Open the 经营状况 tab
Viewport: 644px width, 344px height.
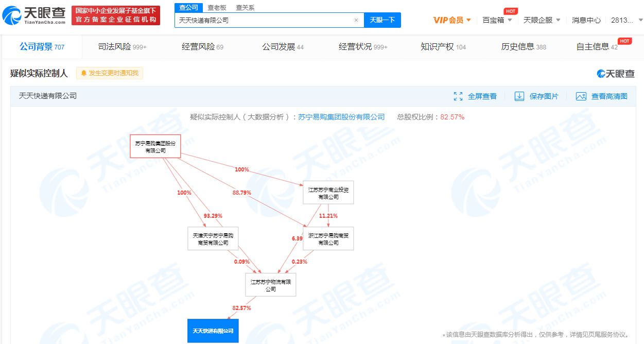tap(363, 47)
